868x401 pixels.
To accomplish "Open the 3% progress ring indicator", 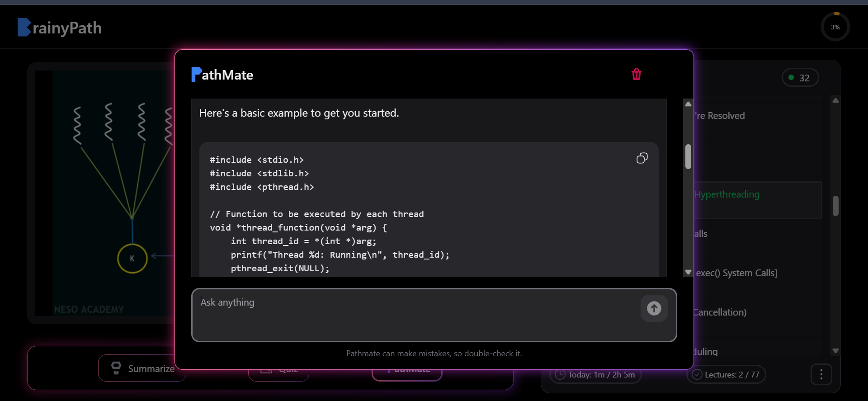I will tap(835, 27).
